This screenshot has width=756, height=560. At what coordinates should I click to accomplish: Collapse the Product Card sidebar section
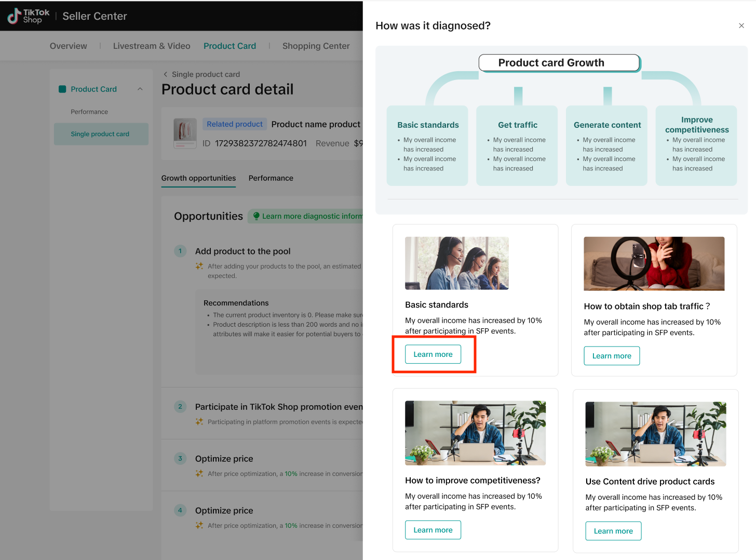(140, 89)
